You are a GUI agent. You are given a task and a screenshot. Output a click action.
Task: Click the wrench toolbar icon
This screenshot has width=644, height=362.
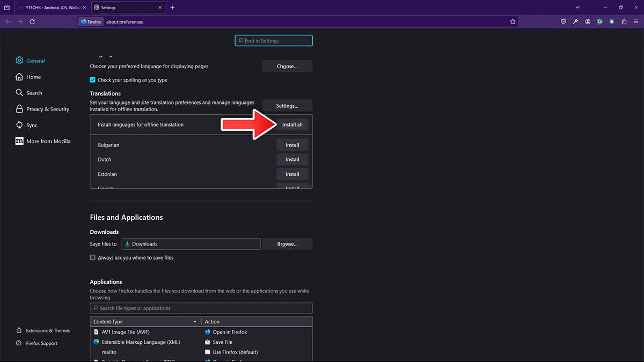click(x=575, y=21)
